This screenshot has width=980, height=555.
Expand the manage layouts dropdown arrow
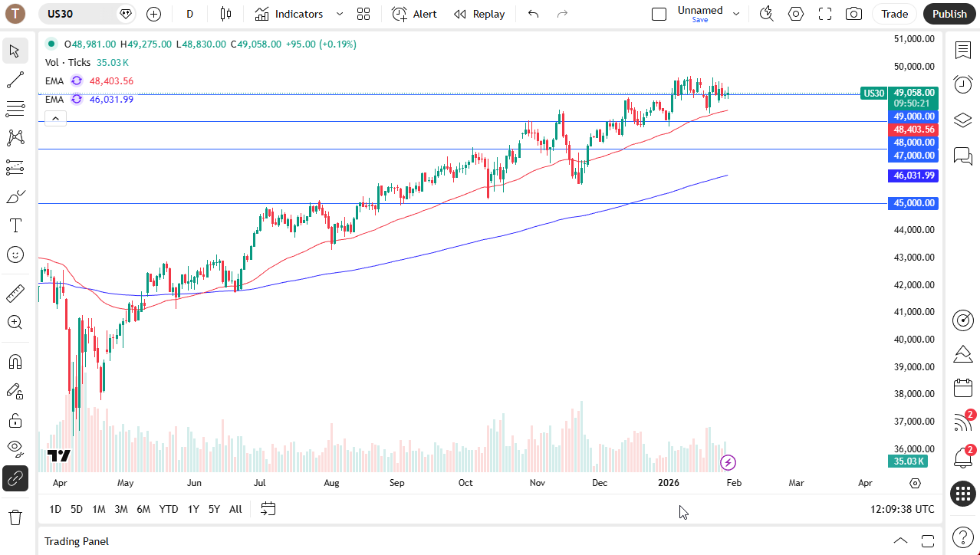[x=736, y=14]
